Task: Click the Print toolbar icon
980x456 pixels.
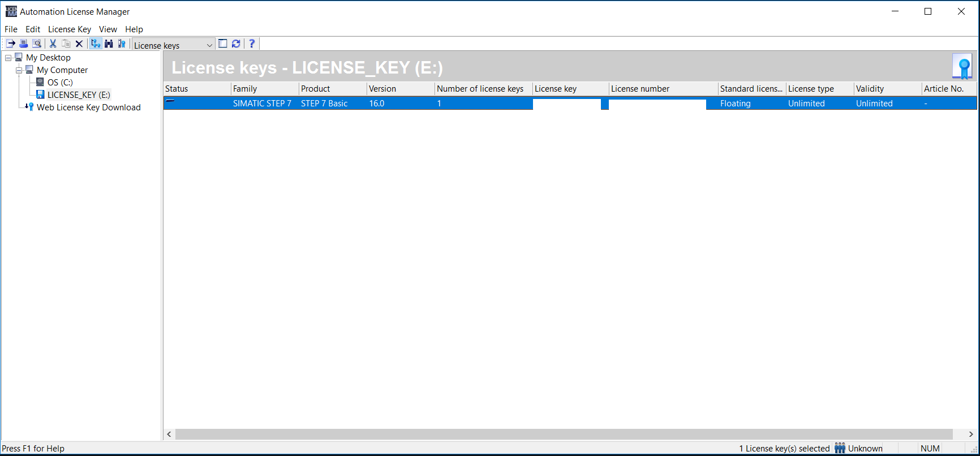Action: (24, 44)
